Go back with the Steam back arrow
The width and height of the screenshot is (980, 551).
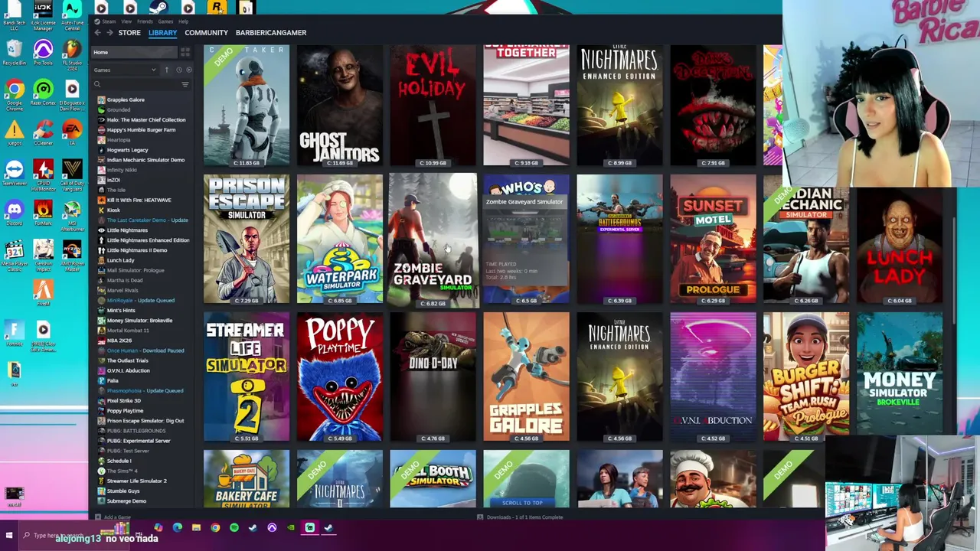pos(97,32)
